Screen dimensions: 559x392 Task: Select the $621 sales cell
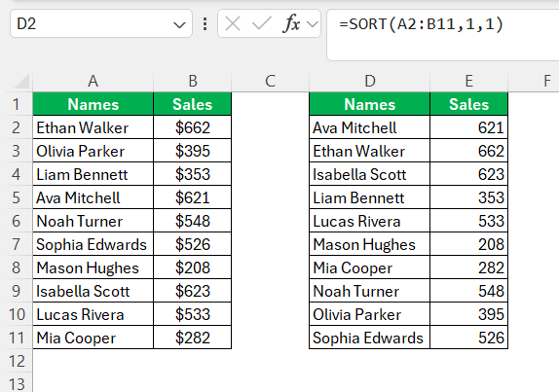click(193, 197)
